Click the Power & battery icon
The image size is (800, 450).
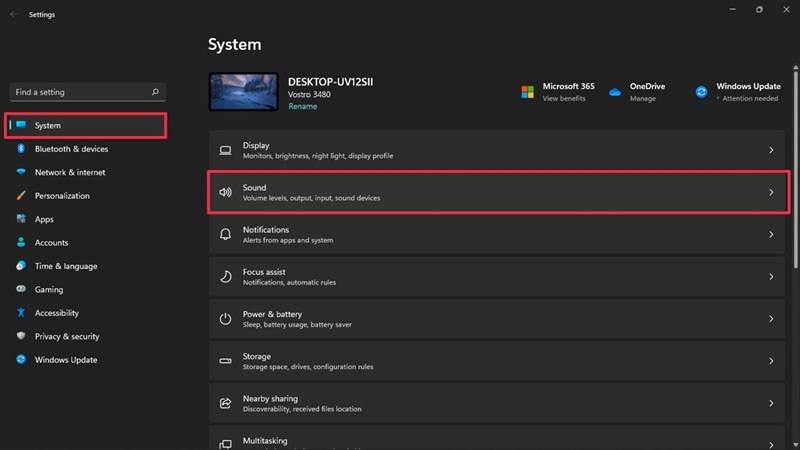tap(225, 319)
